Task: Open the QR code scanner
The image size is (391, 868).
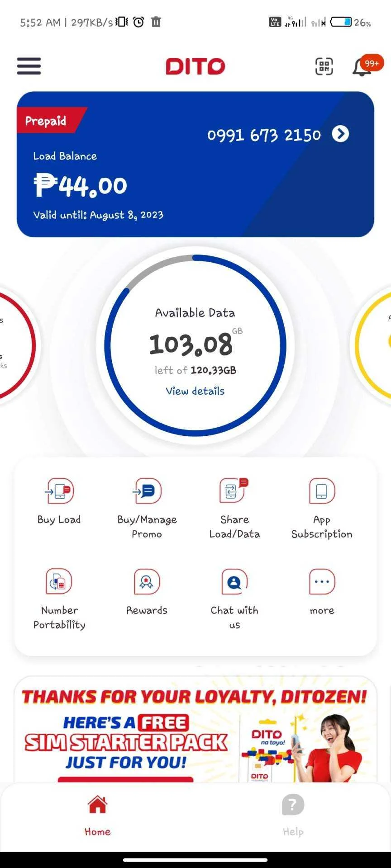Action: pos(324,66)
